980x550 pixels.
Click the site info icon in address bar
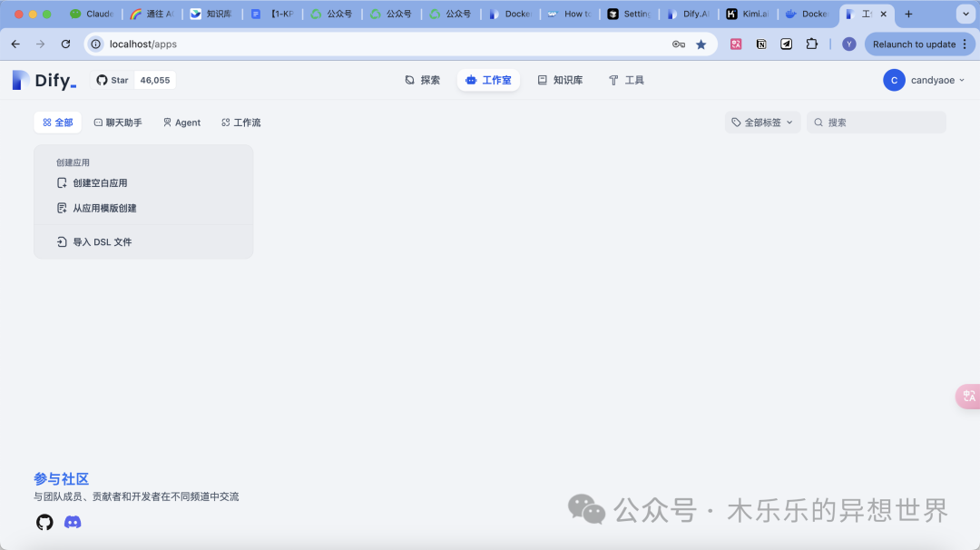[x=95, y=44]
